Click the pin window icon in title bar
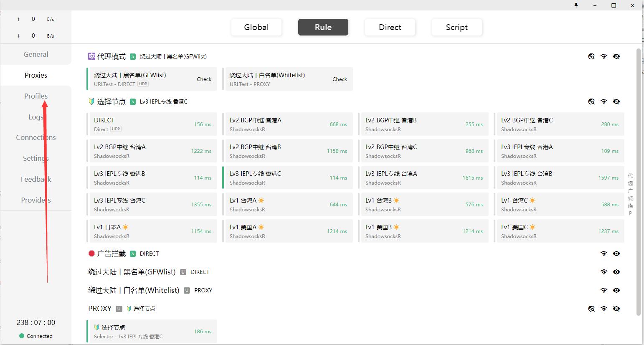Image resolution: width=644 pixels, height=345 pixels. pos(576,5)
